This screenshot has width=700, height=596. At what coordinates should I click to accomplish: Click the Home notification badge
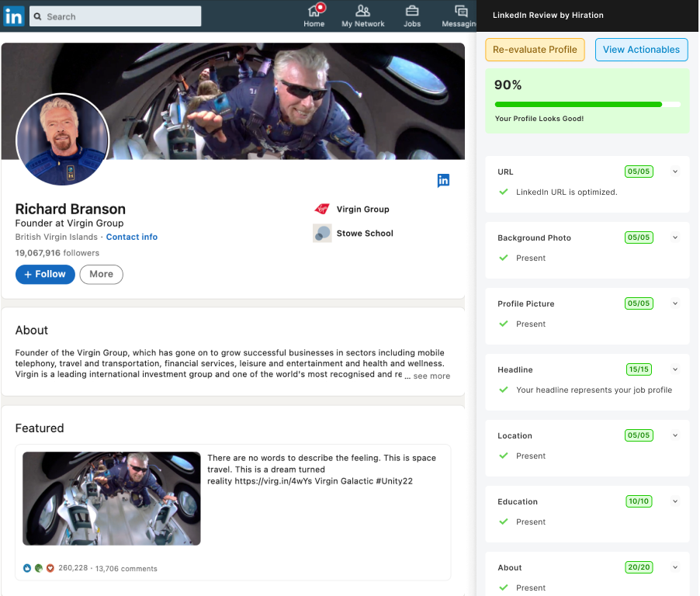pyautogui.click(x=320, y=7)
